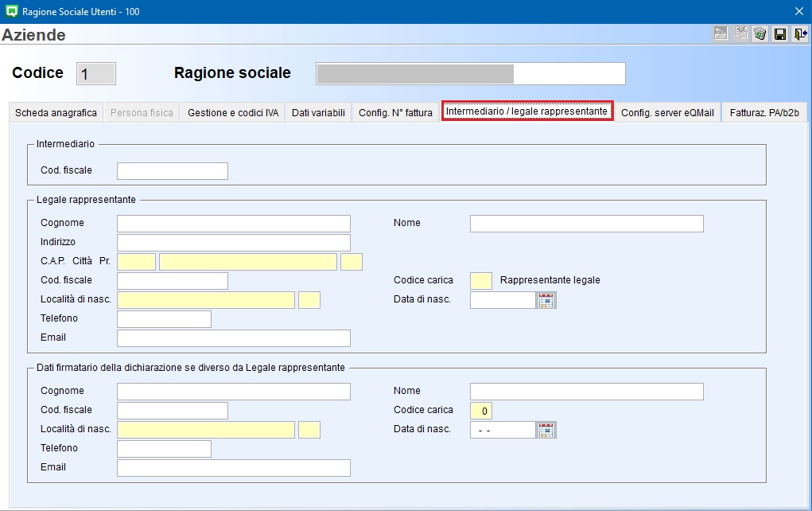Click province box beside Legale rappresentante Località di nasc.
The height and width of the screenshot is (511, 812).
click(309, 300)
